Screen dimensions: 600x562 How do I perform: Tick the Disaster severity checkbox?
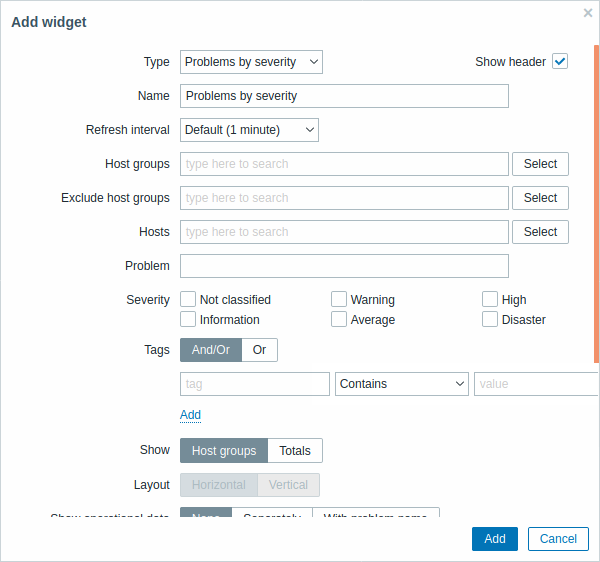click(x=489, y=319)
